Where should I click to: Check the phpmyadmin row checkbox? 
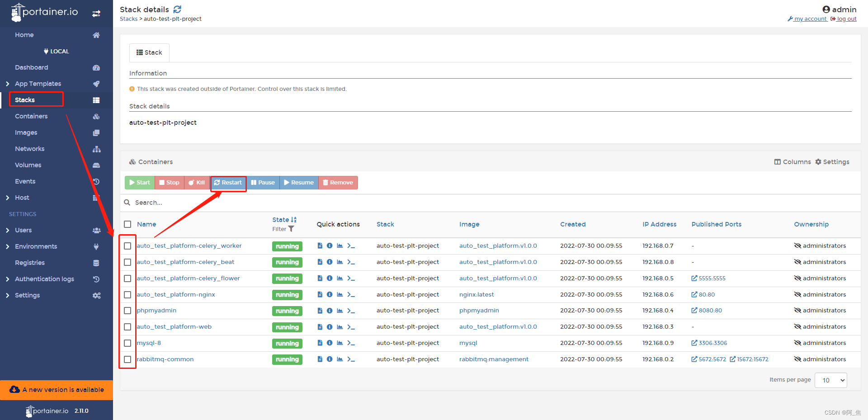(x=127, y=311)
